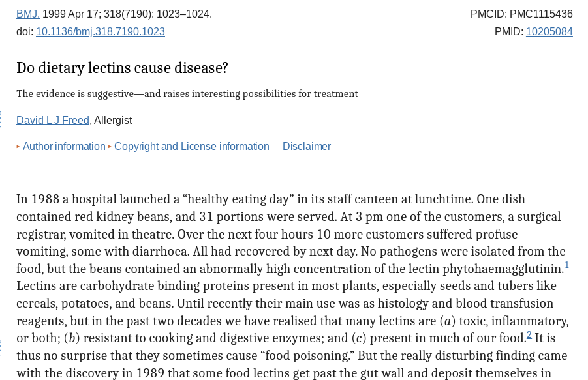Click the word 'Allergist' beside the author
This screenshot has height=380, width=588.
click(x=113, y=121)
